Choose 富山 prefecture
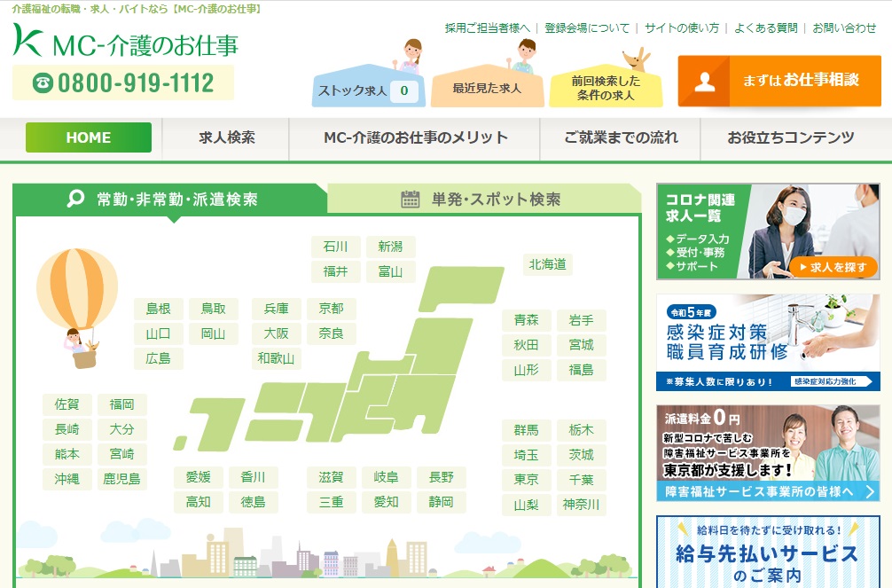The height and width of the screenshot is (588, 892). tap(391, 271)
